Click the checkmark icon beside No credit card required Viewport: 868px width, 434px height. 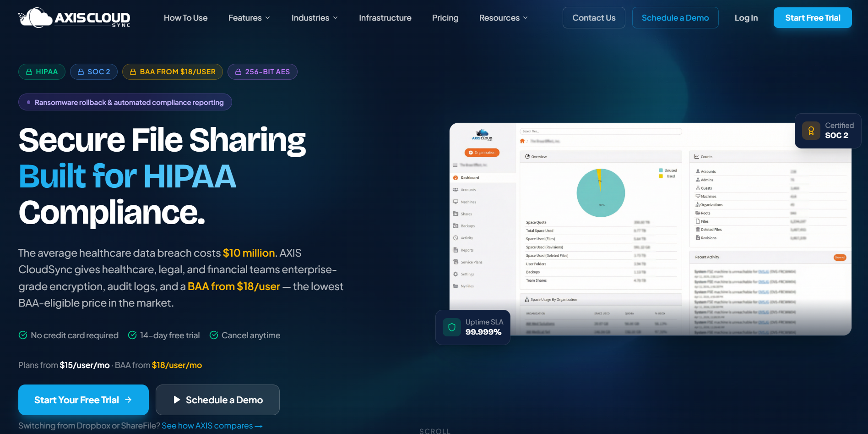point(23,335)
